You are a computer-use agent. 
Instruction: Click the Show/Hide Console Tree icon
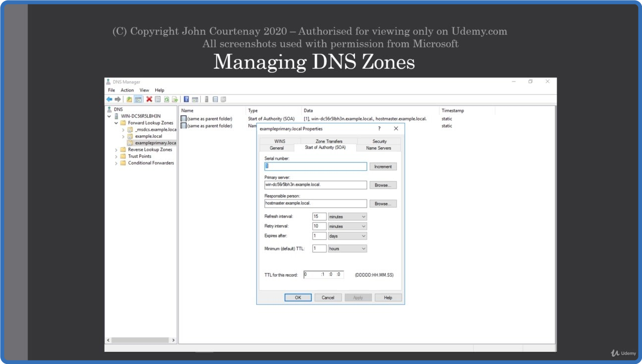coord(138,100)
